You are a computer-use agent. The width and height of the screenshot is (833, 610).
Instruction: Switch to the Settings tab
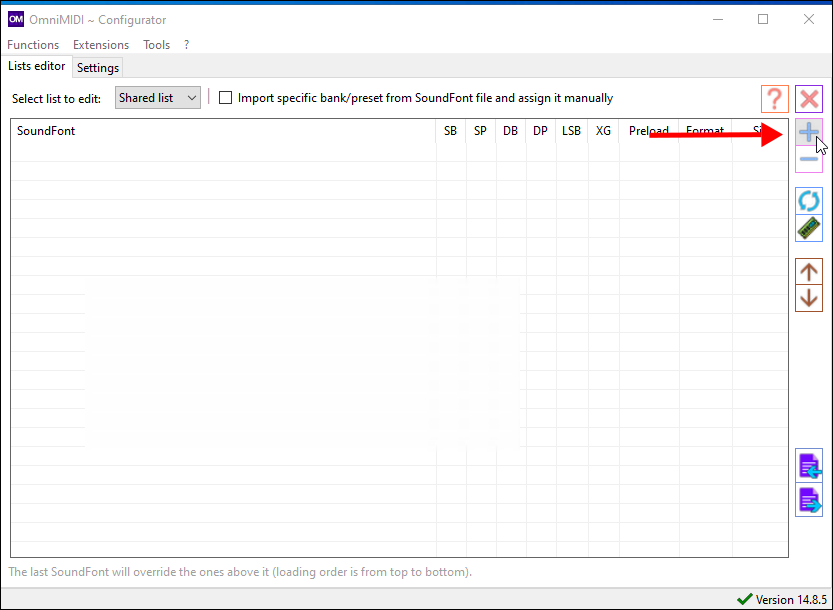point(98,68)
